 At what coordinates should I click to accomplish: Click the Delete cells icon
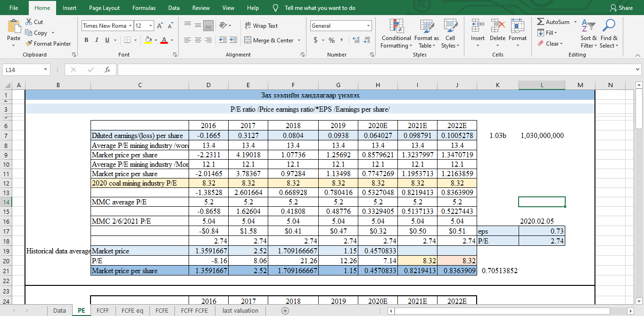497,26
